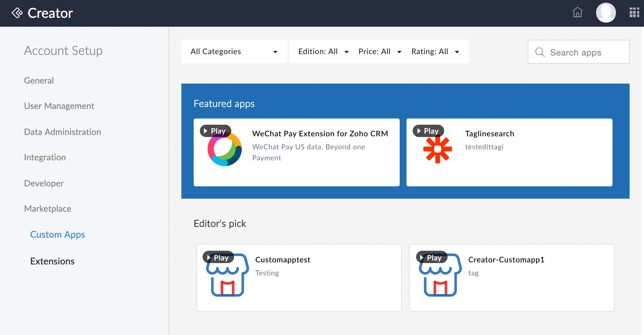This screenshot has width=644, height=335.
Task: Click the Creator logo icon
Action: [x=17, y=13]
